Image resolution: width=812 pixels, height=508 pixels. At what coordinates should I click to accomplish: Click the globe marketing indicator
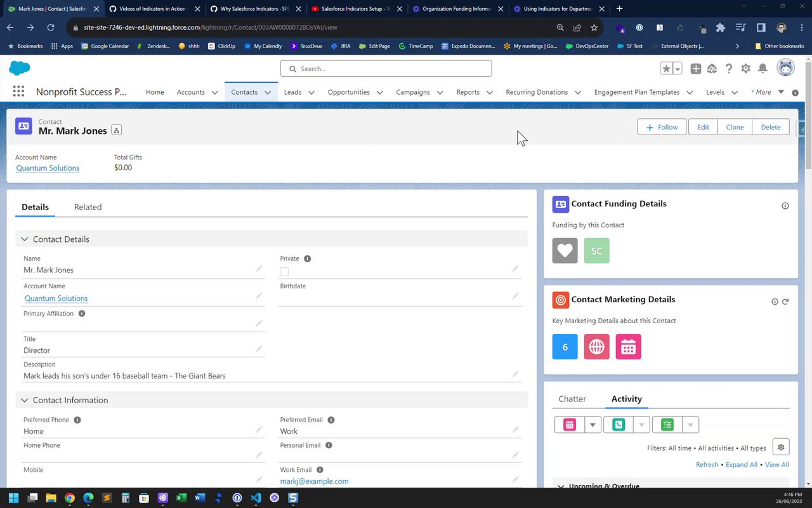click(x=596, y=347)
